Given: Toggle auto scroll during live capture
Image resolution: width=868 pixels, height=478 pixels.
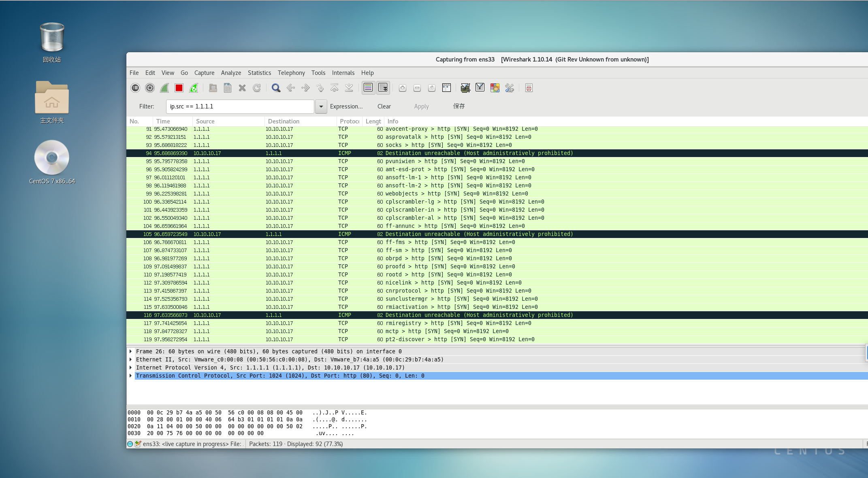Looking at the screenshot, I should pyautogui.click(x=383, y=88).
